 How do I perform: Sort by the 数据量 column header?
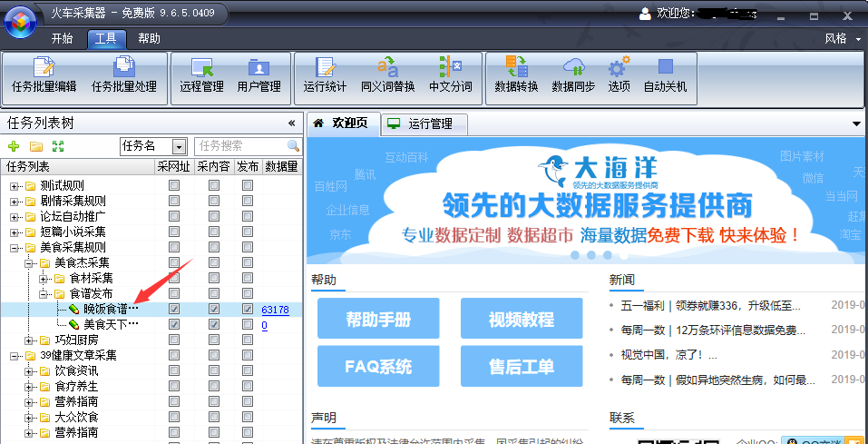click(281, 166)
